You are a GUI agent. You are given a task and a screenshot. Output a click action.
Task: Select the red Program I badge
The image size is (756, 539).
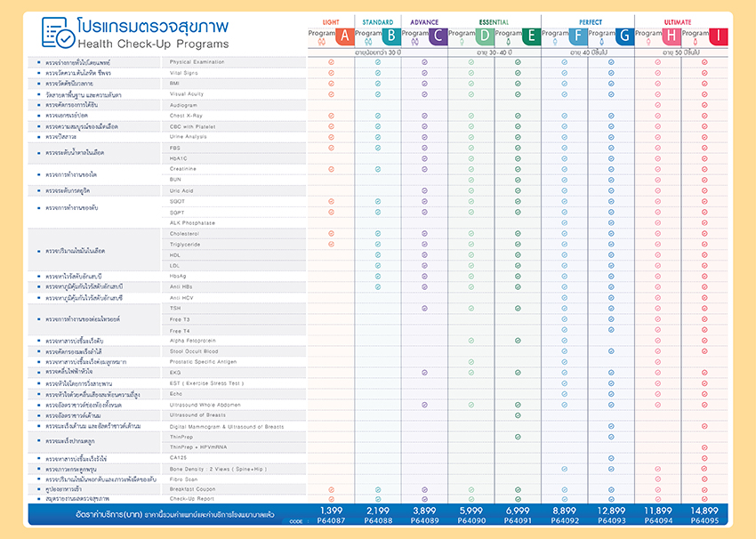click(719, 36)
